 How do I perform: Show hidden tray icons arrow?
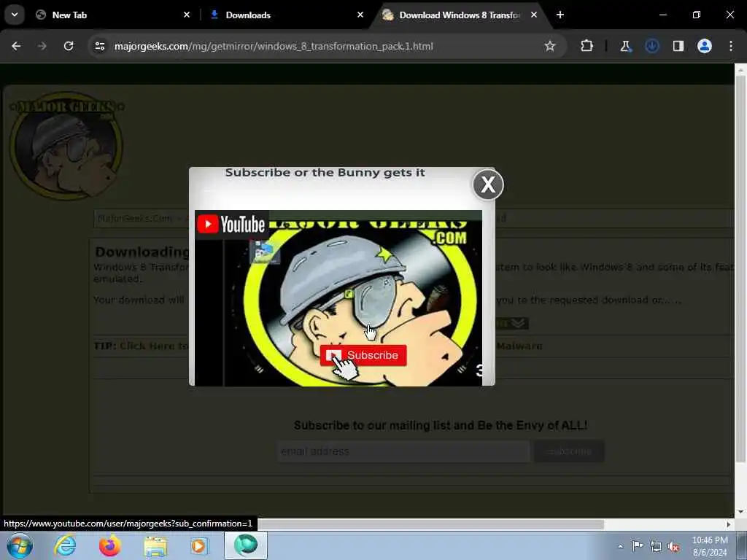[x=620, y=546]
